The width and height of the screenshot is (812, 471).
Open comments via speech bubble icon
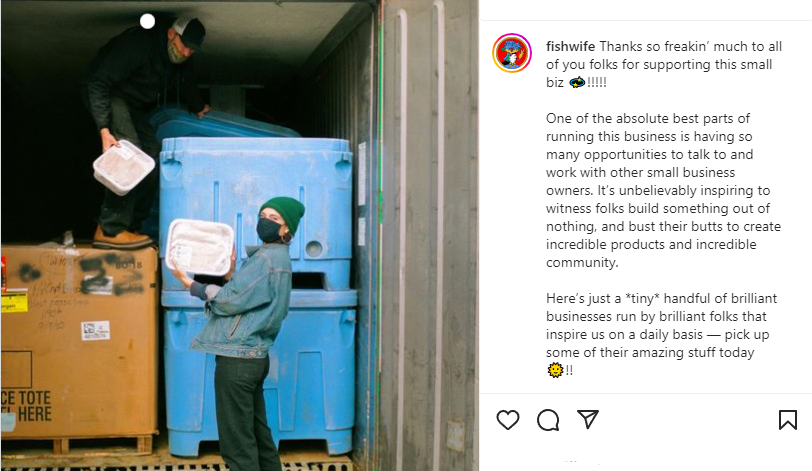[x=548, y=420]
